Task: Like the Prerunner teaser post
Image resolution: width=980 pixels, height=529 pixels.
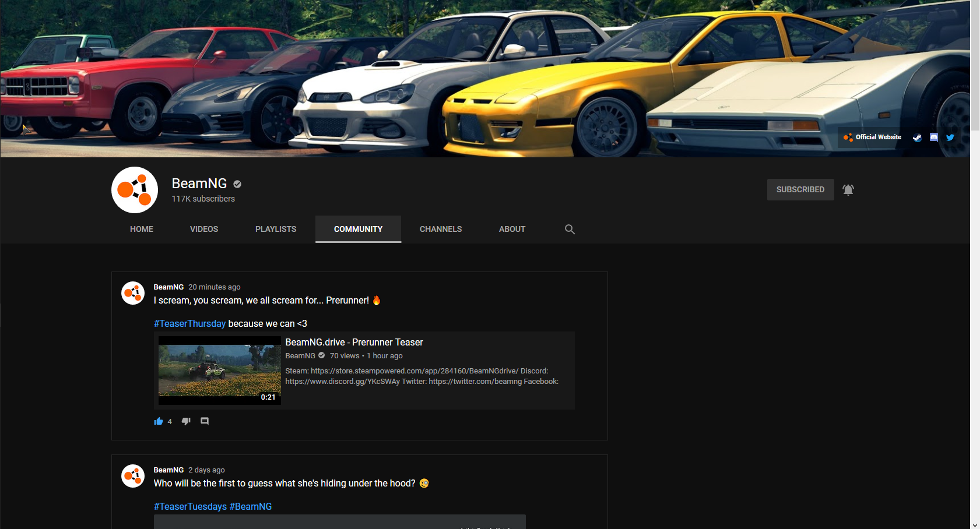Action: point(159,421)
